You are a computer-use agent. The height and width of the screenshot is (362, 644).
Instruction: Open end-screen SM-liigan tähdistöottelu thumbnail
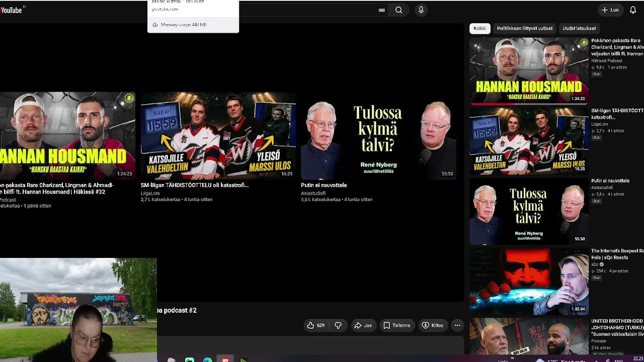click(x=218, y=135)
